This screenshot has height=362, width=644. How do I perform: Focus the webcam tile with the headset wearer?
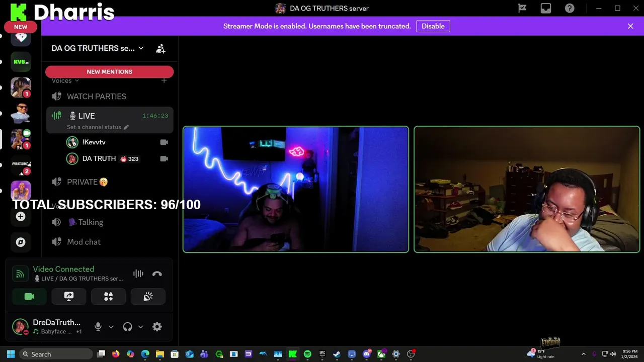pos(527,190)
